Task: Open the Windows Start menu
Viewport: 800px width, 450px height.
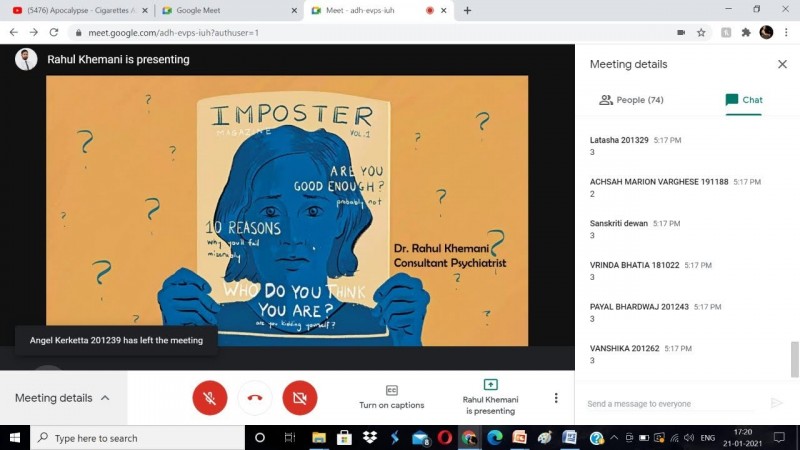Action: click(x=15, y=438)
